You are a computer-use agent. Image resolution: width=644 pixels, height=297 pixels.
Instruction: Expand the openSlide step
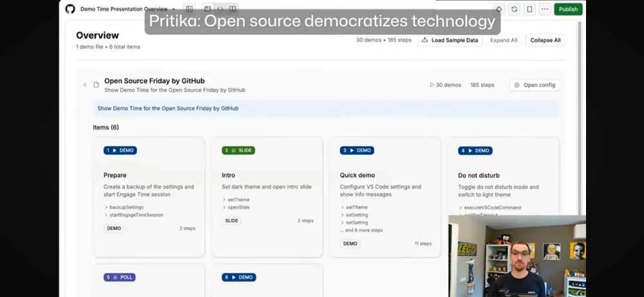pyautogui.click(x=236, y=207)
